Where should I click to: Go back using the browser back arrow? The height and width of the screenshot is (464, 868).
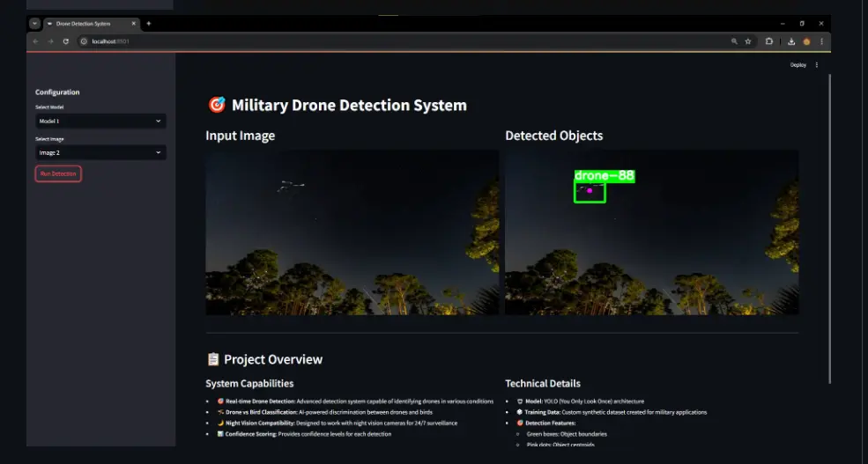click(x=36, y=41)
